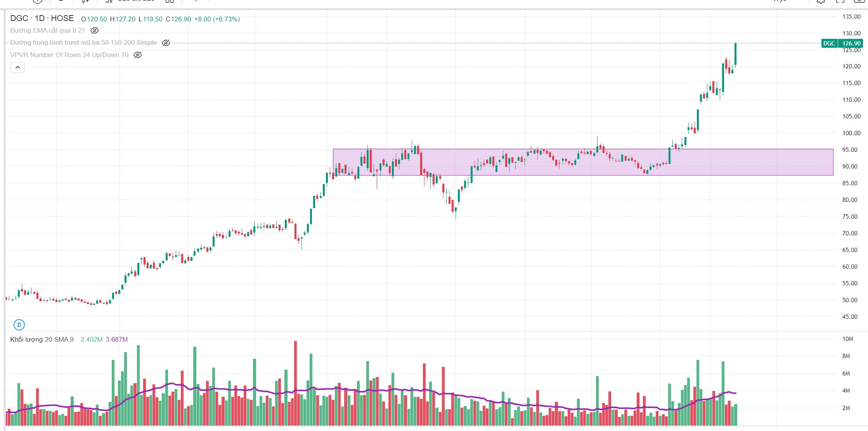Click the green DGC 126.90 price label
The height and width of the screenshot is (431, 868).
(x=840, y=43)
